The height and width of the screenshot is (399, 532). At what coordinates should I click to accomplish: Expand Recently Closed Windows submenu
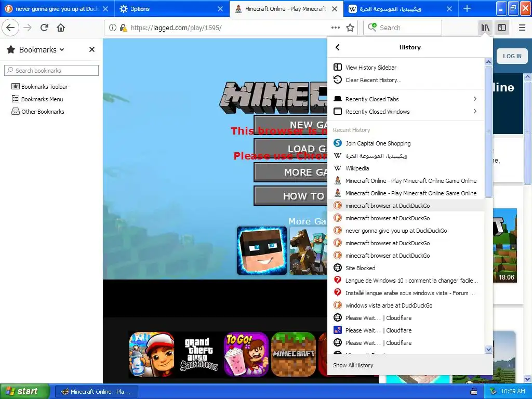coord(406,112)
